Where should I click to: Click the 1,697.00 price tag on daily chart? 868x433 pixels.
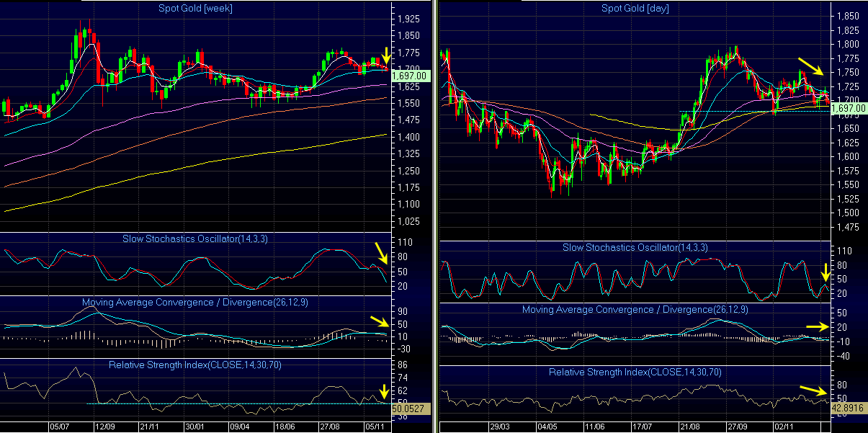coord(849,108)
